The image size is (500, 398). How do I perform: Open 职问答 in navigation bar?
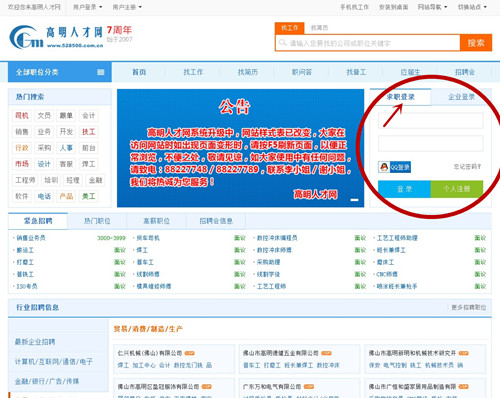[302, 72]
